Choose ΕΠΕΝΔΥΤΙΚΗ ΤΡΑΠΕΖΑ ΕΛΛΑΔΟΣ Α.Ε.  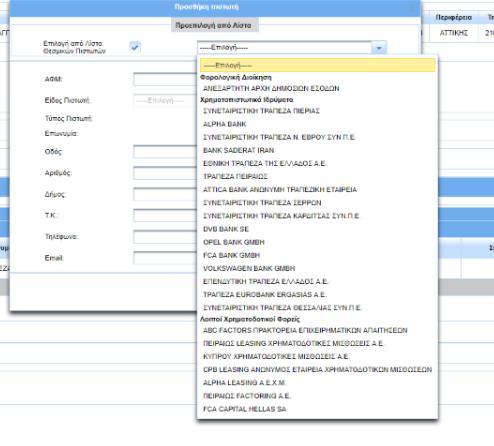[x=266, y=281]
